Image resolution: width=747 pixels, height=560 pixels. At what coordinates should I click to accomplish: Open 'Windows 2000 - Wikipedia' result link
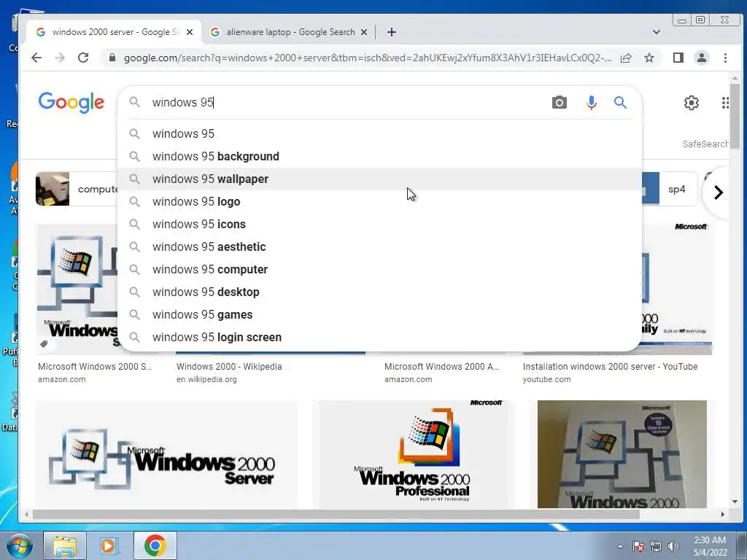(x=229, y=366)
